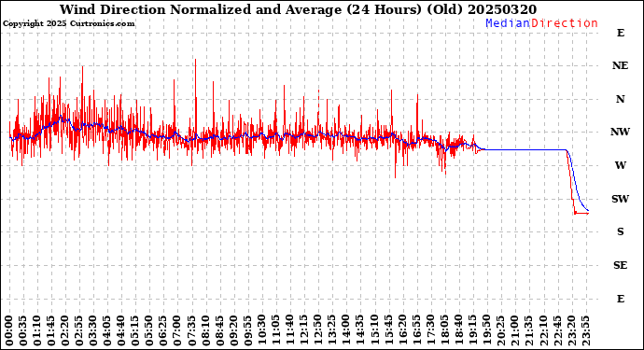Select the red "Direction" legend label
This screenshot has width=644, height=350.
point(565,23)
